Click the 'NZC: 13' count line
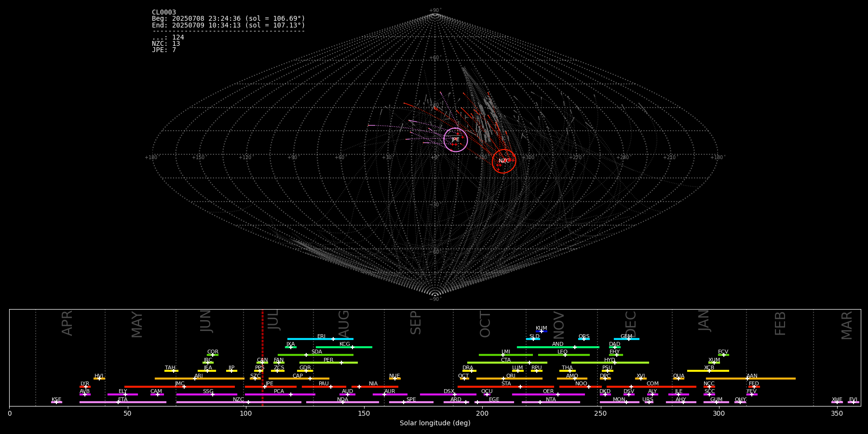The image size is (868, 434). [166, 44]
